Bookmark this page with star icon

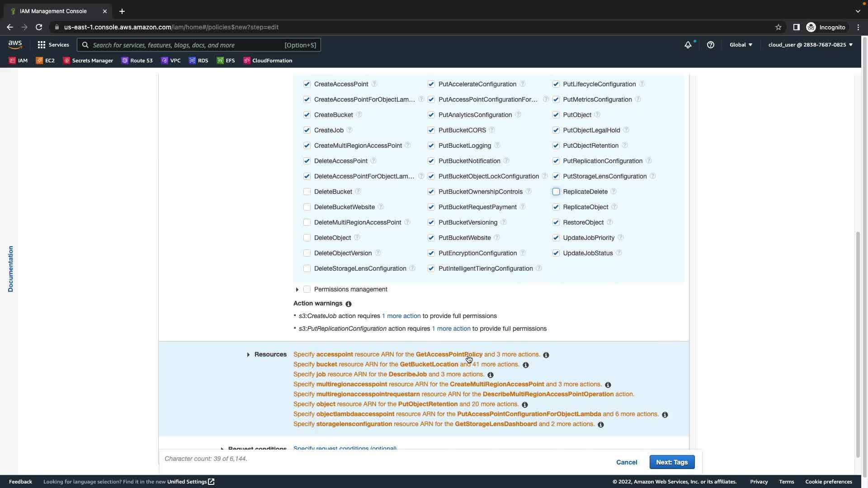[778, 27]
